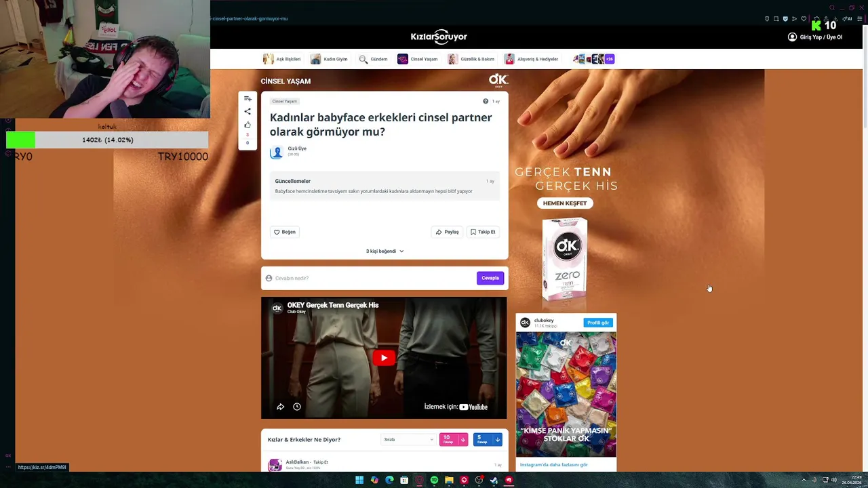
Task: Open İzlemek için YouTube link
Action: click(456, 407)
